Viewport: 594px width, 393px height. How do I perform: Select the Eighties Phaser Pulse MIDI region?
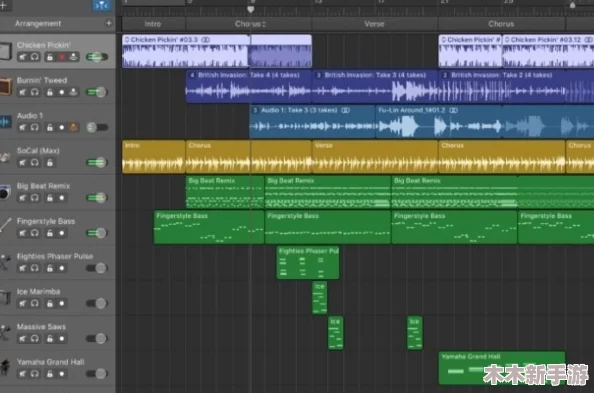point(308,263)
